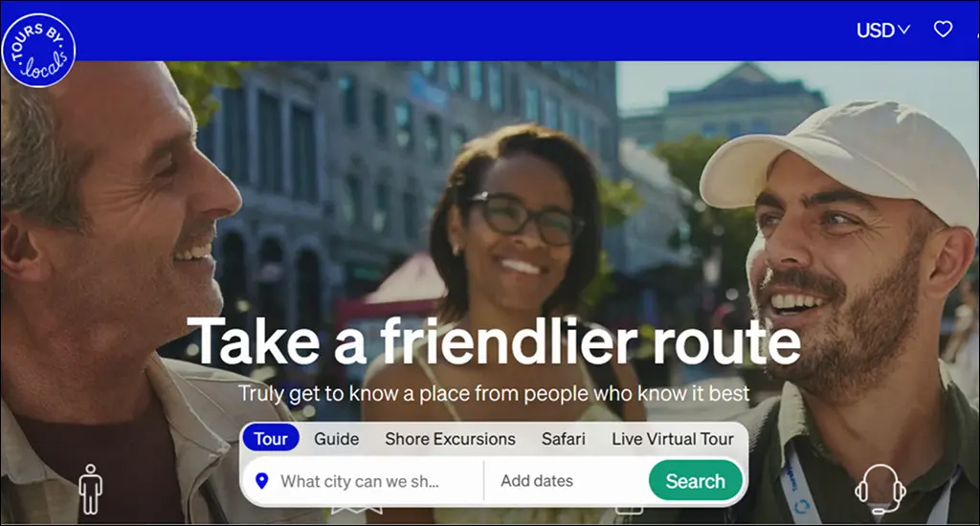Open the ToursByLocals logo home link
980x526 pixels.
point(38,50)
